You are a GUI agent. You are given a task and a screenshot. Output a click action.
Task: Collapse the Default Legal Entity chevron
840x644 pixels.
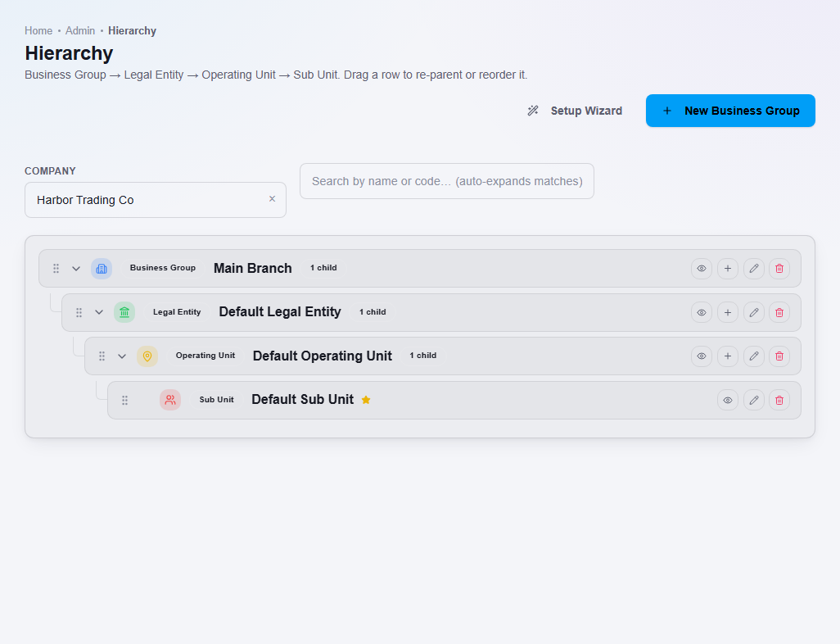coord(99,312)
